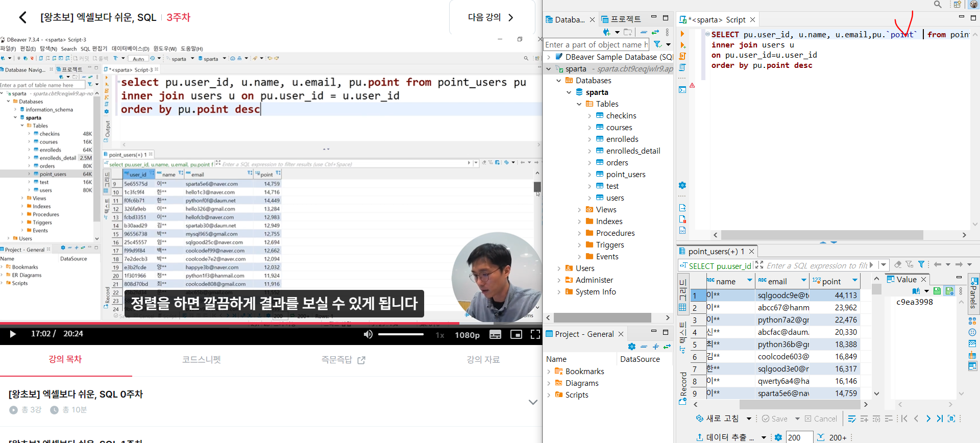The height and width of the screenshot is (443, 980).
Task: Click the global search magnifier icon
Action: click(x=938, y=5)
